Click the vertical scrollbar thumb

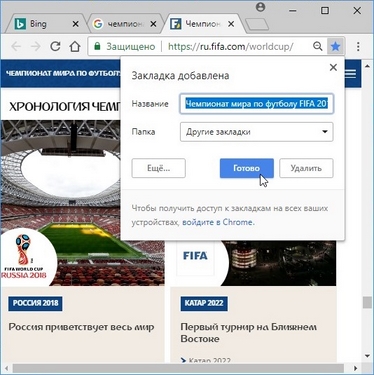(x=367, y=302)
